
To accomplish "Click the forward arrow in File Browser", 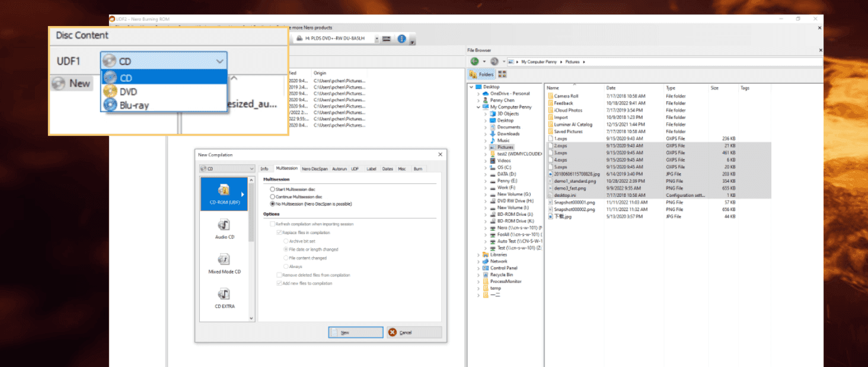I will pyautogui.click(x=494, y=62).
